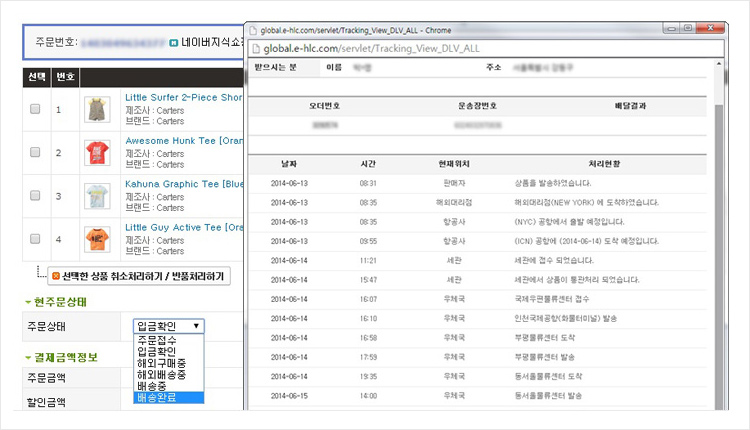This screenshot has width=750, height=430.
Task: Click the page icon in the popup title bar
Action: tap(254, 30)
